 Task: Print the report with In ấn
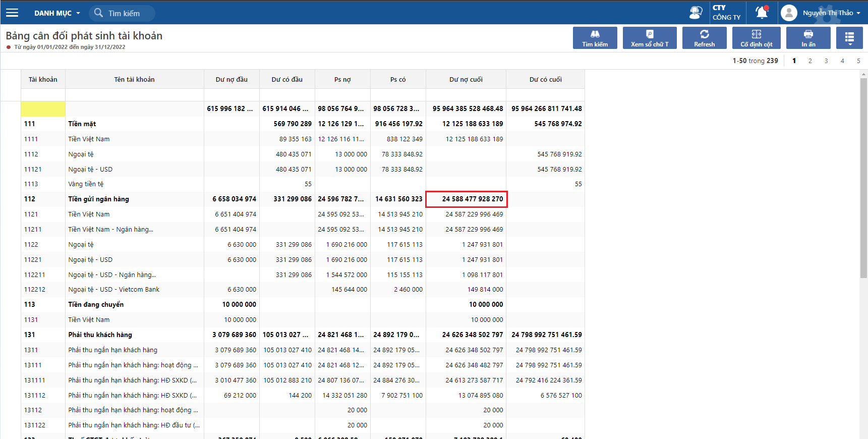click(x=808, y=38)
